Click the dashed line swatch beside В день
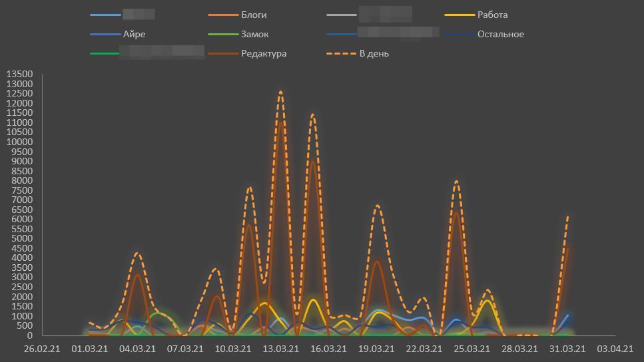644x362 pixels. (x=341, y=53)
